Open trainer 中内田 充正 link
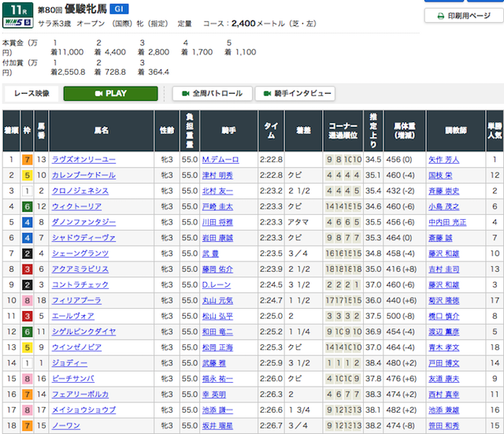Screen dimensions: 504x434 tap(447, 222)
